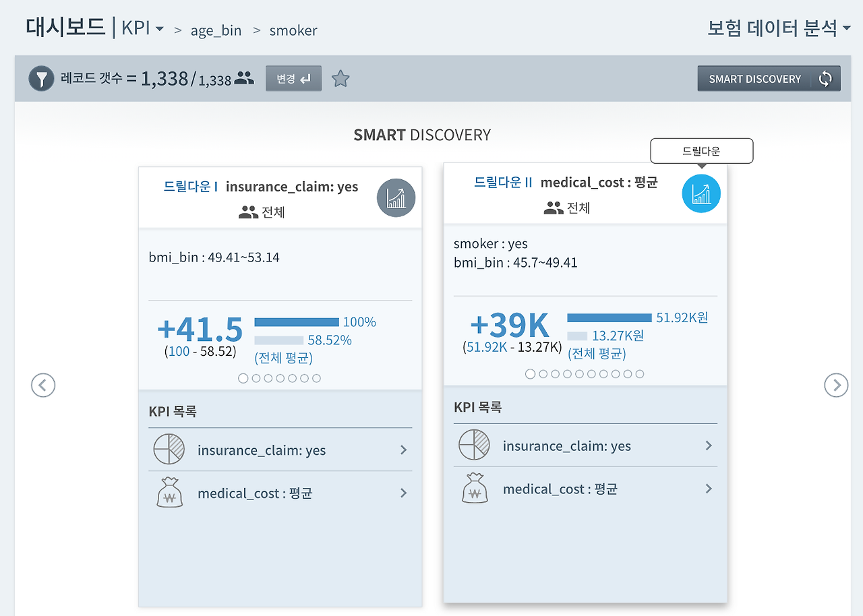Click pie chart icon in 드릴다운 I KPI list
863x616 pixels.
[x=169, y=450]
